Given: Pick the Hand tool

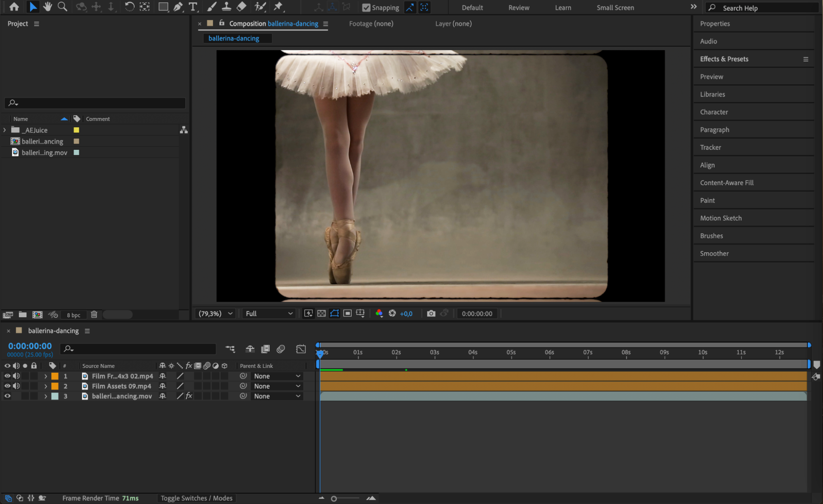Looking at the screenshot, I should (48, 7).
